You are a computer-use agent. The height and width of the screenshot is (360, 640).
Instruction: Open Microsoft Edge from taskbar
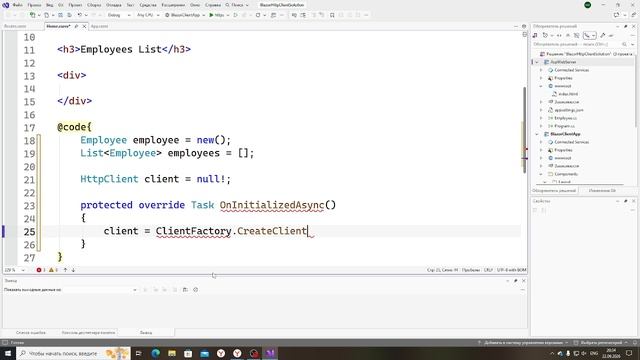click(x=156, y=353)
